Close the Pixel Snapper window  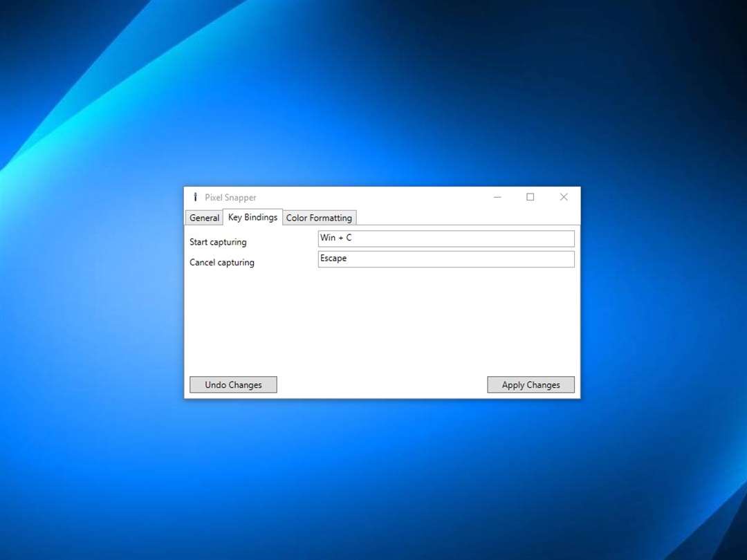[x=564, y=197]
